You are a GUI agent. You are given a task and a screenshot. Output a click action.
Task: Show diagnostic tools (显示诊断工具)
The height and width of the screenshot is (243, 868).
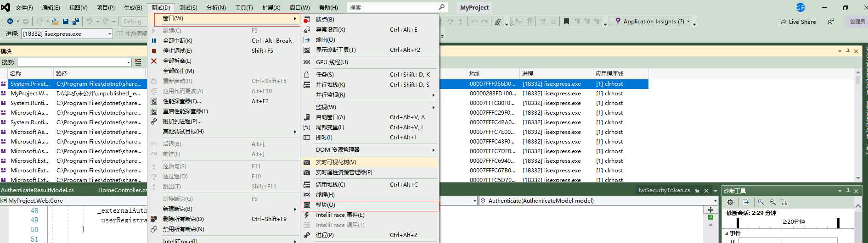pyautogui.click(x=370, y=50)
